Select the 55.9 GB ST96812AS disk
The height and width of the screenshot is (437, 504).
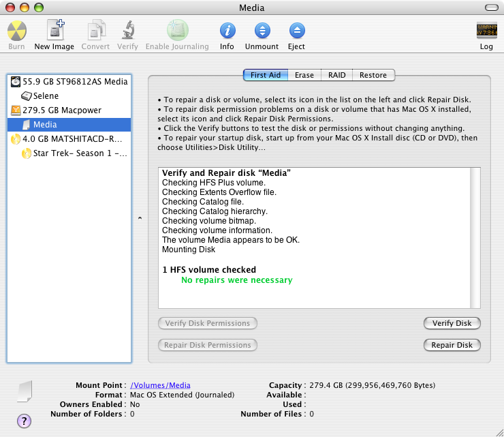[x=69, y=82]
